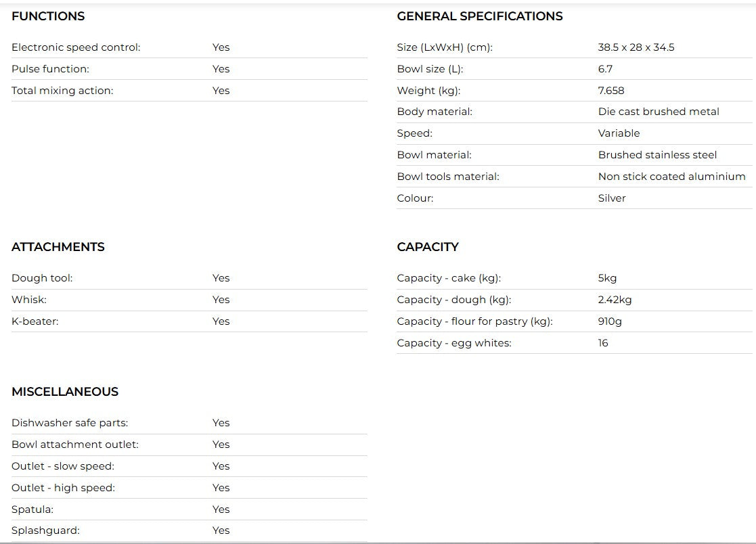This screenshot has height=544, width=756.
Task: Click the 'Dishwasher safe parts' label
Action: tap(70, 423)
